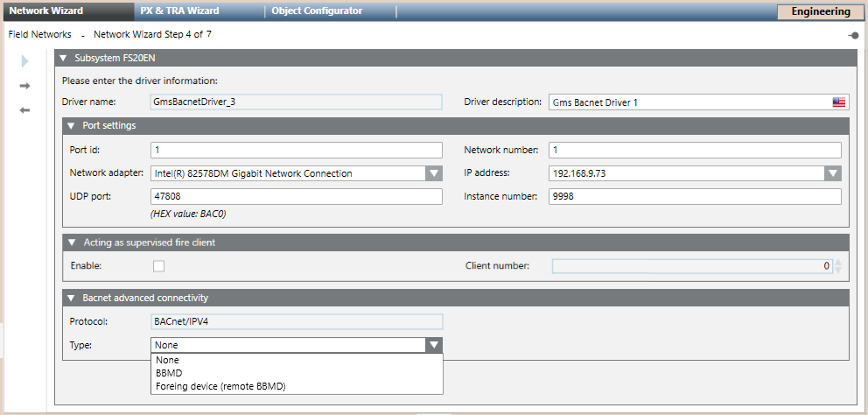Image resolution: width=868 pixels, height=415 pixels.
Task: Click the play arrow icon in left sidebar
Action: pos(25,61)
